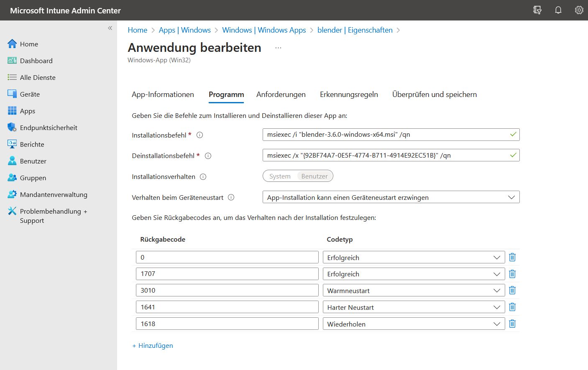Switch to Erkennungsregeln tab
The height and width of the screenshot is (370, 588).
(349, 94)
